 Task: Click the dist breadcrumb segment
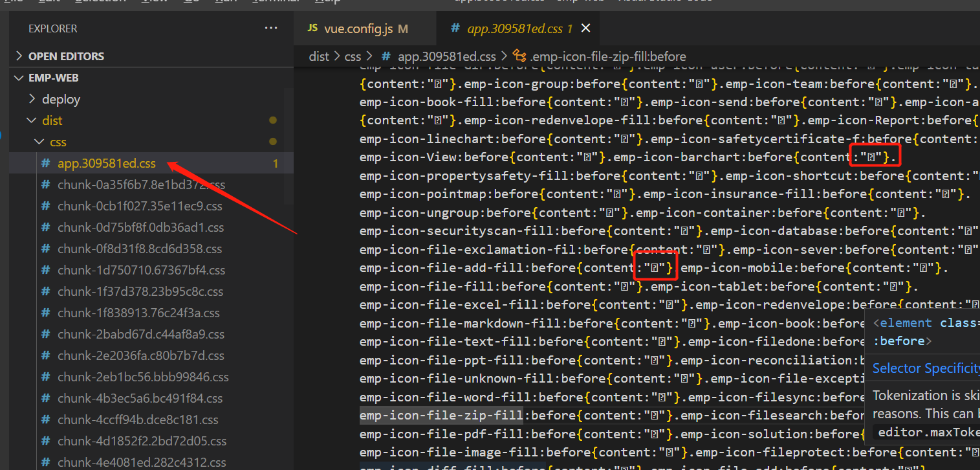pos(319,56)
